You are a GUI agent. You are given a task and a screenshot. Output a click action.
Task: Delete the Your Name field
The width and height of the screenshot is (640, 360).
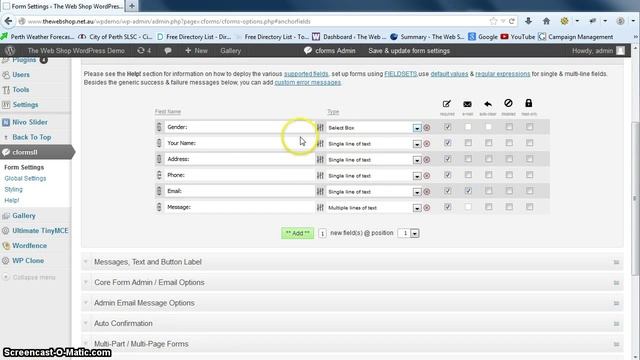[427, 144]
